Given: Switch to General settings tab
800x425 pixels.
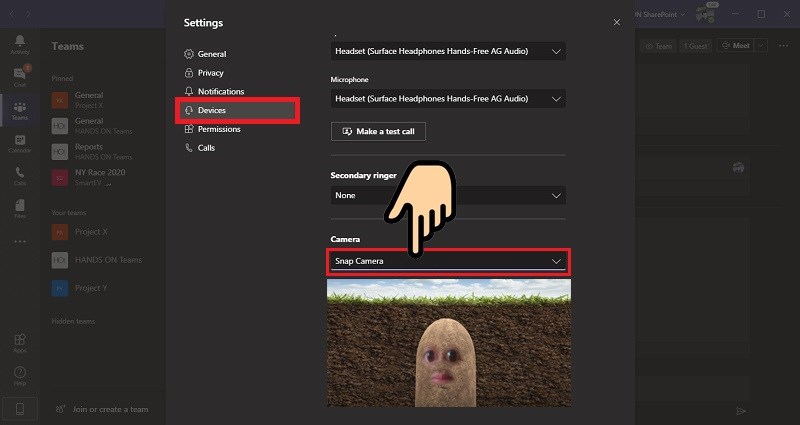Looking at the screenshot, I should point(211,54).
